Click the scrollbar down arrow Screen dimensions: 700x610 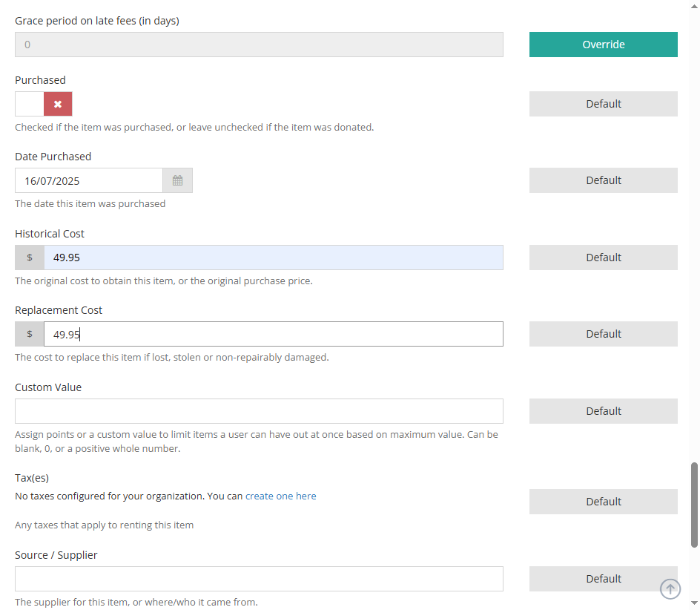point(694,604)
